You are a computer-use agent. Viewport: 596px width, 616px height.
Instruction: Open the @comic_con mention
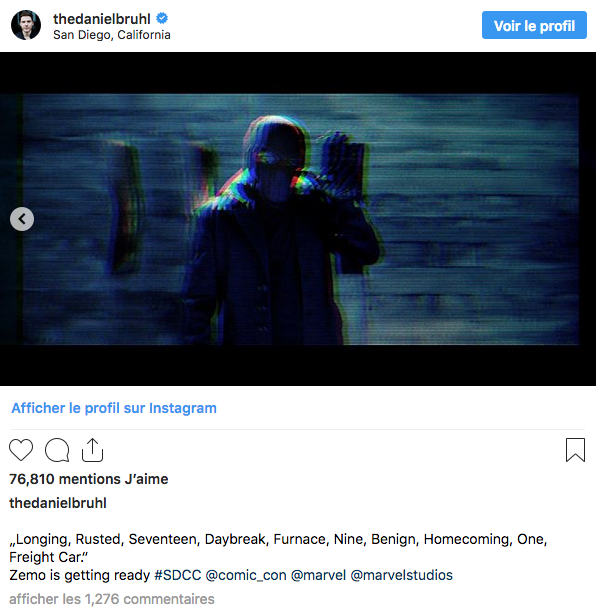[246, 575]
